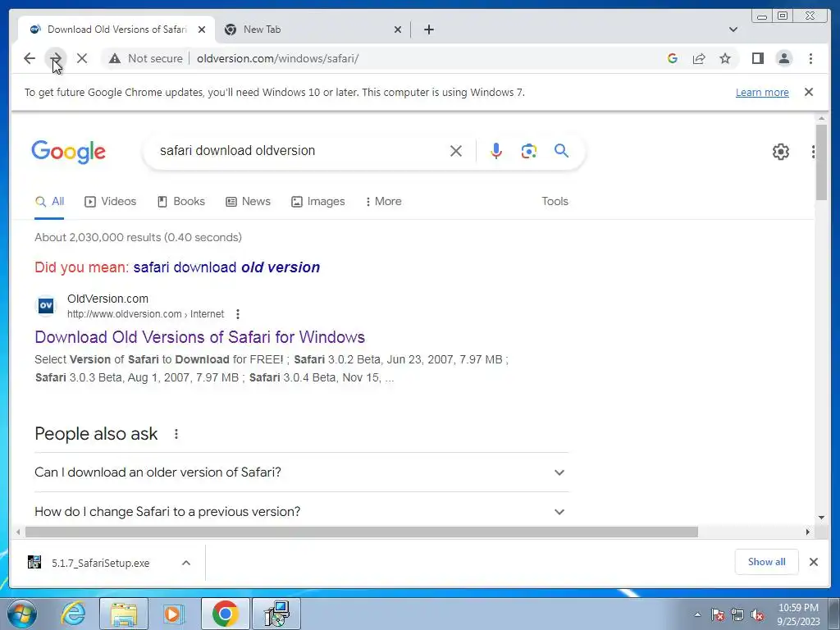Viewport: 840px width, 630px height.
Task: Click the address bar URL
Action: click(277, 58)
